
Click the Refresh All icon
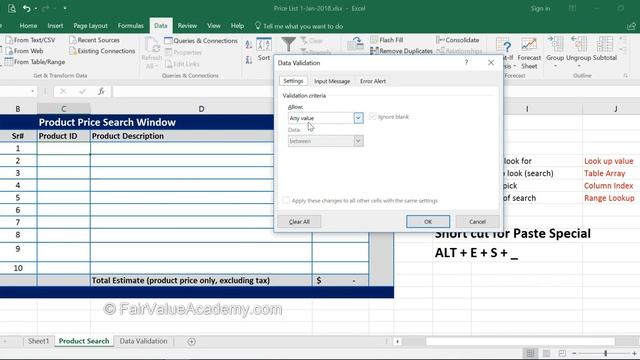coord(151,45)
